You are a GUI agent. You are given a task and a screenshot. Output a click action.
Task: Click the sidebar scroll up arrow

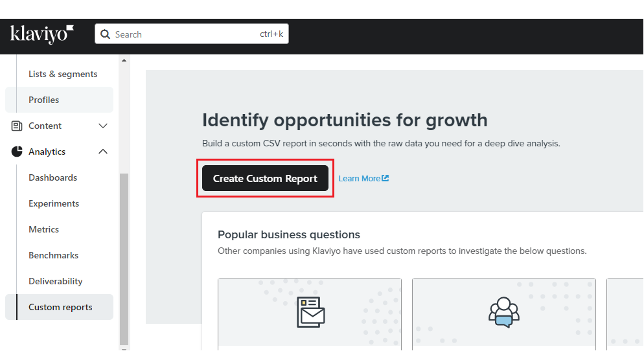pyautogui.click(x=124, y=60)
